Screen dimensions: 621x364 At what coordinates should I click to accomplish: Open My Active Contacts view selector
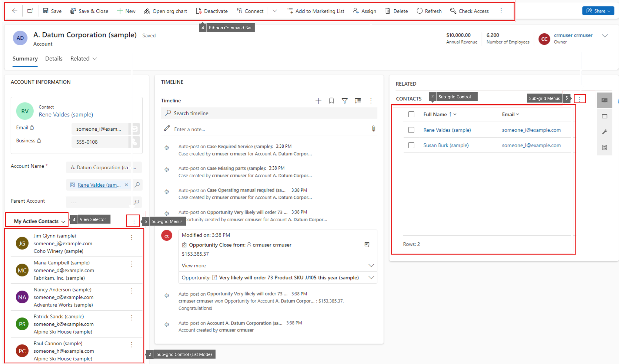click(39, 221)
